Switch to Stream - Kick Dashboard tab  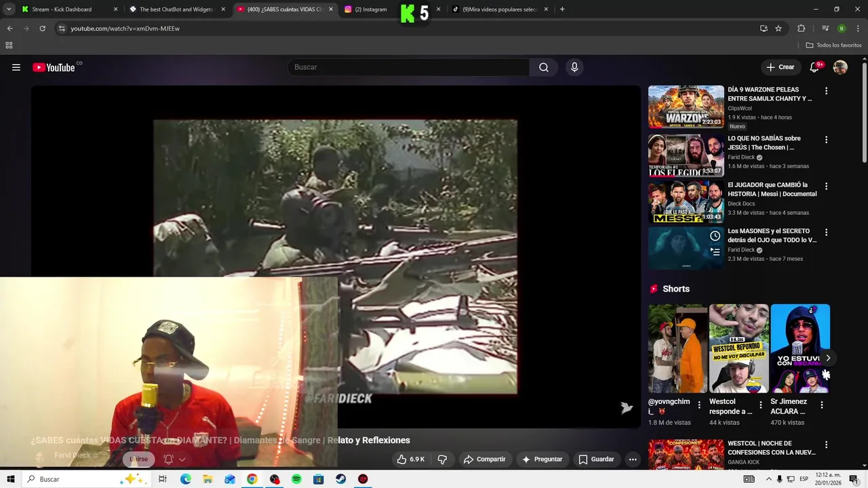pos(62,9)
